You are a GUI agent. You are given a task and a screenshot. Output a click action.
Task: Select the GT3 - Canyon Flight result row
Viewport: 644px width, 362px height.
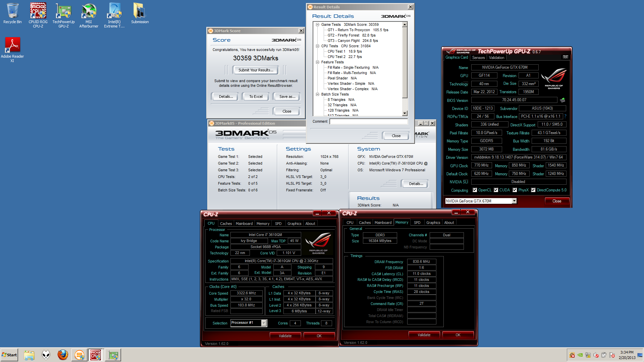(353, 41)
